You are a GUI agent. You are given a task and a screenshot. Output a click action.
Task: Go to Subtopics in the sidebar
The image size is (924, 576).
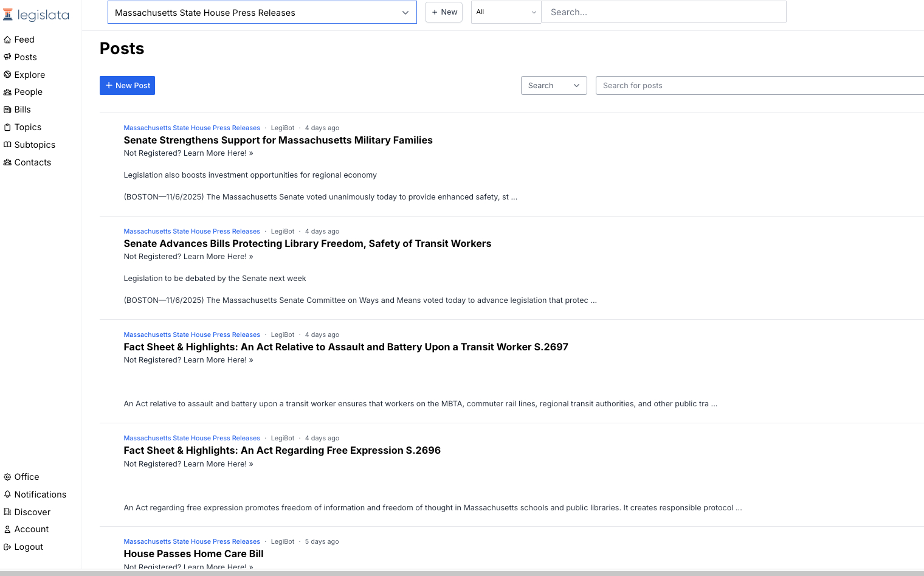(35, 145)
